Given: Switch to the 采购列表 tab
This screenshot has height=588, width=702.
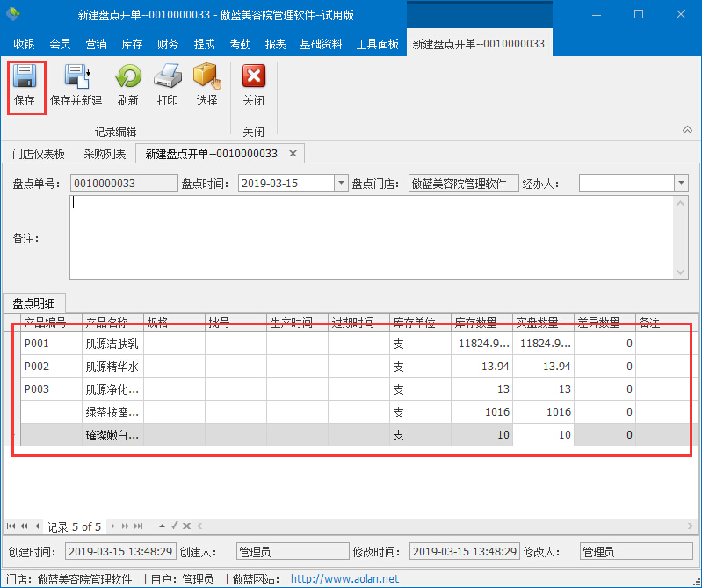Looking at the screenshot, I should coord(105,154).
